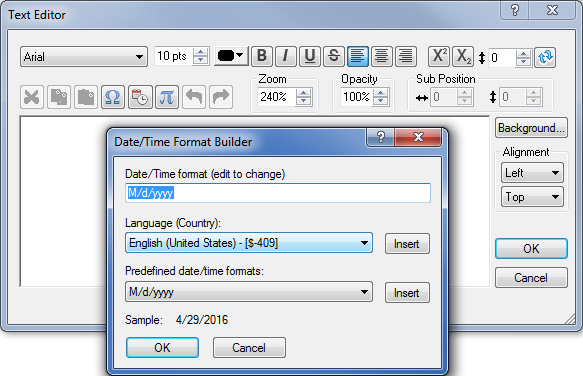Image resolution: width=583 pixels, height=376 pixels.
Task: Open the Arial font dropdown
Action: click(x=84, y=57)
